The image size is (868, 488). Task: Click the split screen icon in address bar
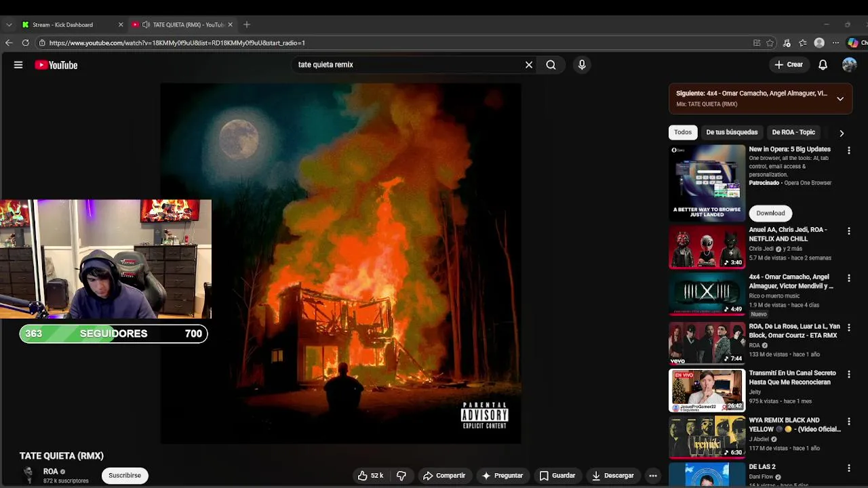(x=757, y=43)
